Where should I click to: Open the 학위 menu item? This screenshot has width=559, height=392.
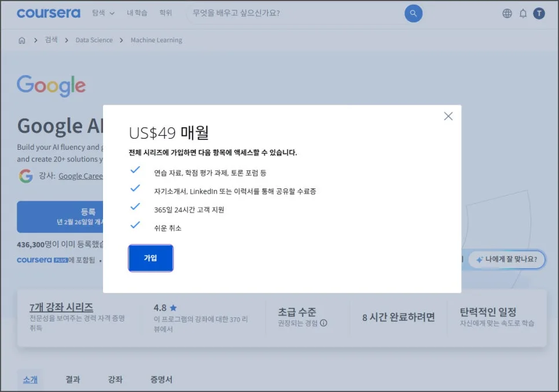point(166,13)
